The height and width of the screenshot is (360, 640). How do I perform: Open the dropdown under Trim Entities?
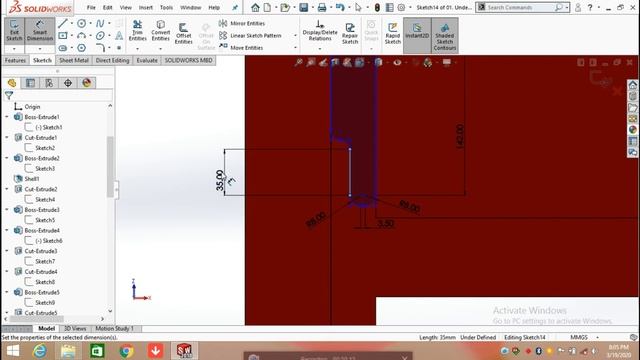tap(138, 49)
